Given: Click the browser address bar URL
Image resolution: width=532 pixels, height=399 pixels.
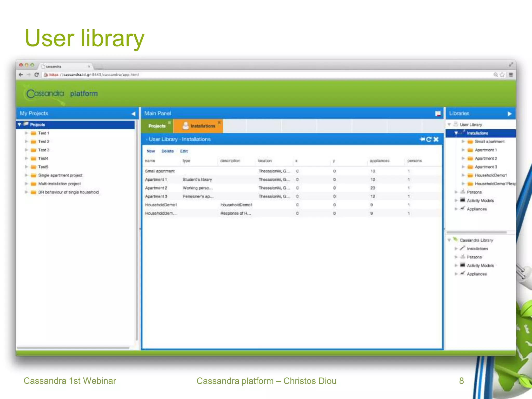Looking at the screenshot, I should [94, 75].
